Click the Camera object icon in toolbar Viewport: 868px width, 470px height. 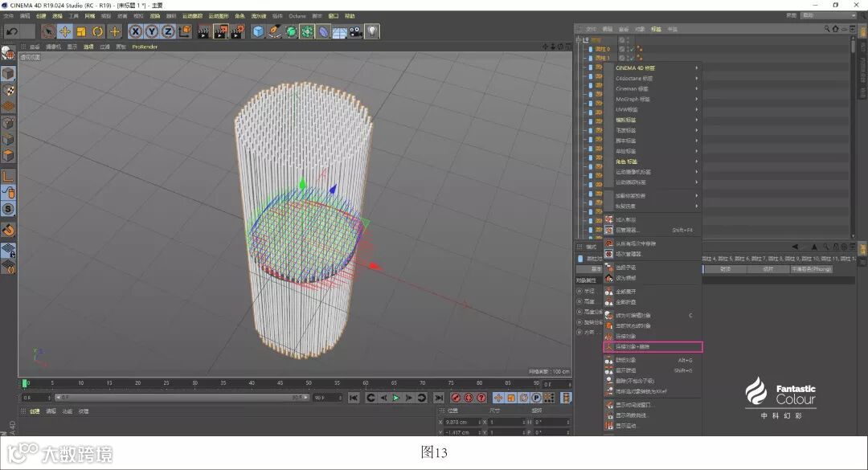click(355, 31)
